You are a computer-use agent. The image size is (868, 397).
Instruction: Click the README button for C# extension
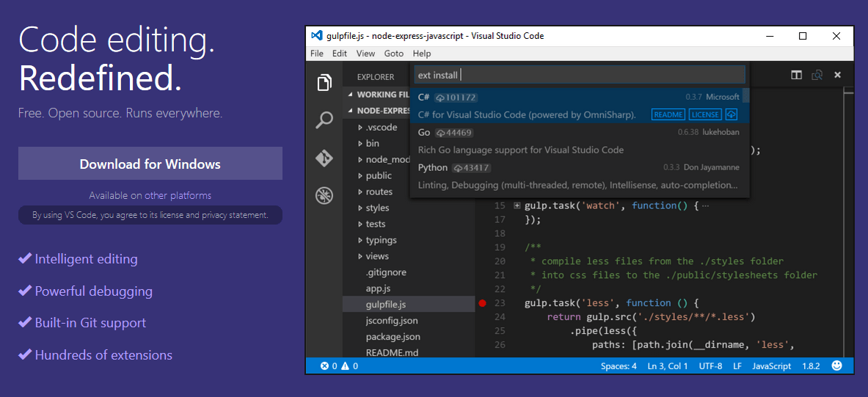[668, 114]
